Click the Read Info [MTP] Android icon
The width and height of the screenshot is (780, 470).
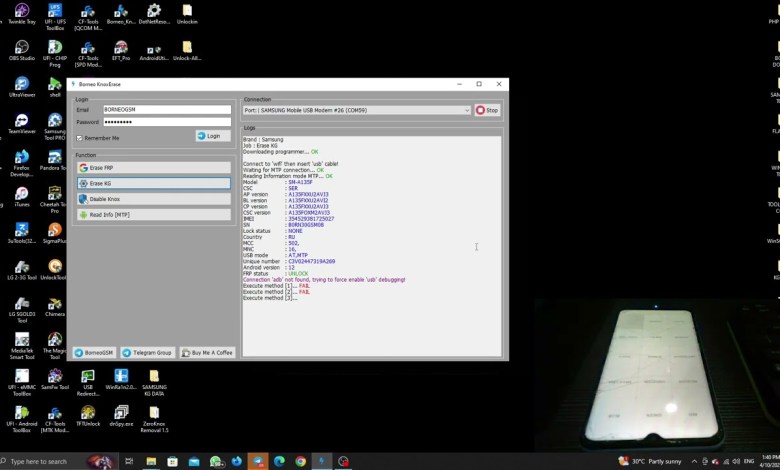coord(84,214)
